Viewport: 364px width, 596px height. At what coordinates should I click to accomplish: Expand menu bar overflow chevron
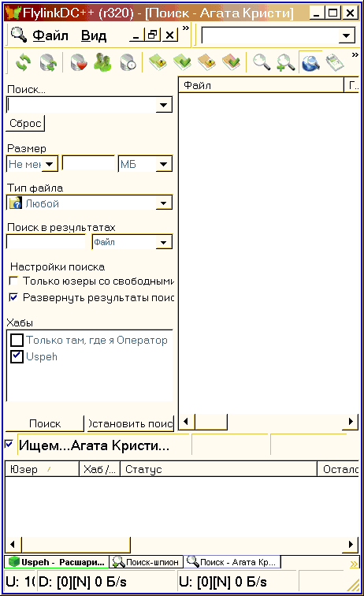point(186,28)
